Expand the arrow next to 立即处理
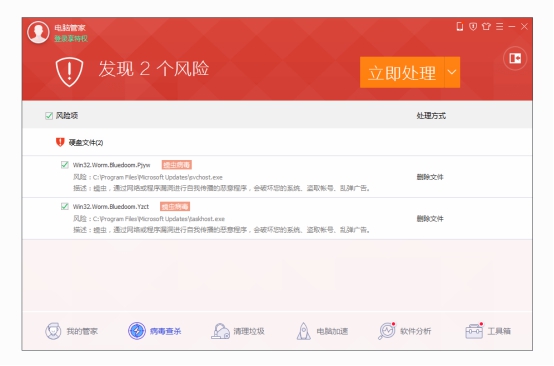554x366 pixels. tap(452, 72)
